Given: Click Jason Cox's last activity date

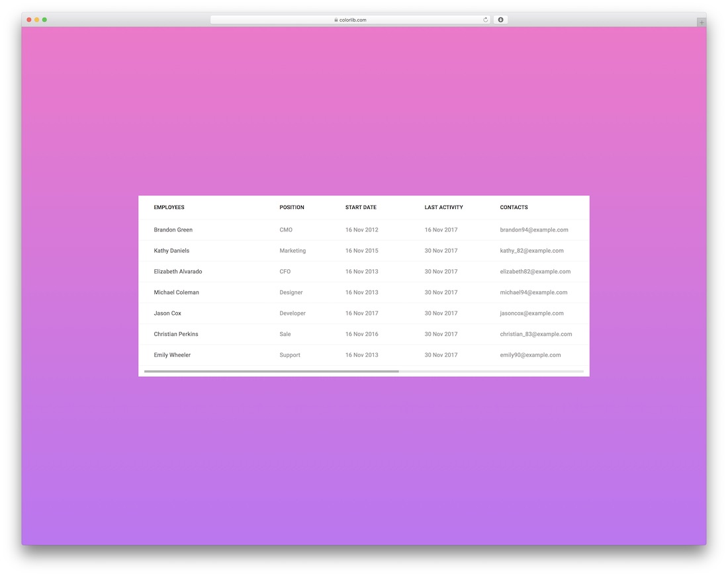Looking at the screenshot, I should [441, 313].
